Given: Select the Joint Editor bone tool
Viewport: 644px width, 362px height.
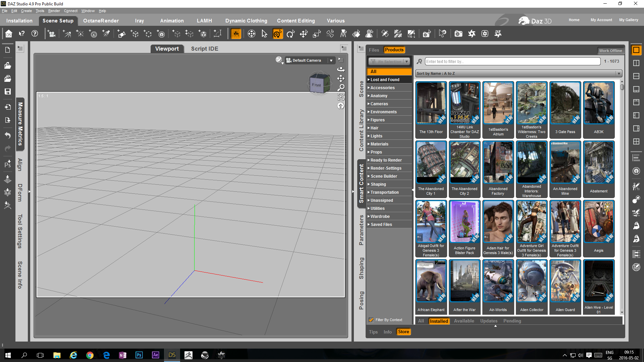Looking at the screenshot, I should point(330,34).
